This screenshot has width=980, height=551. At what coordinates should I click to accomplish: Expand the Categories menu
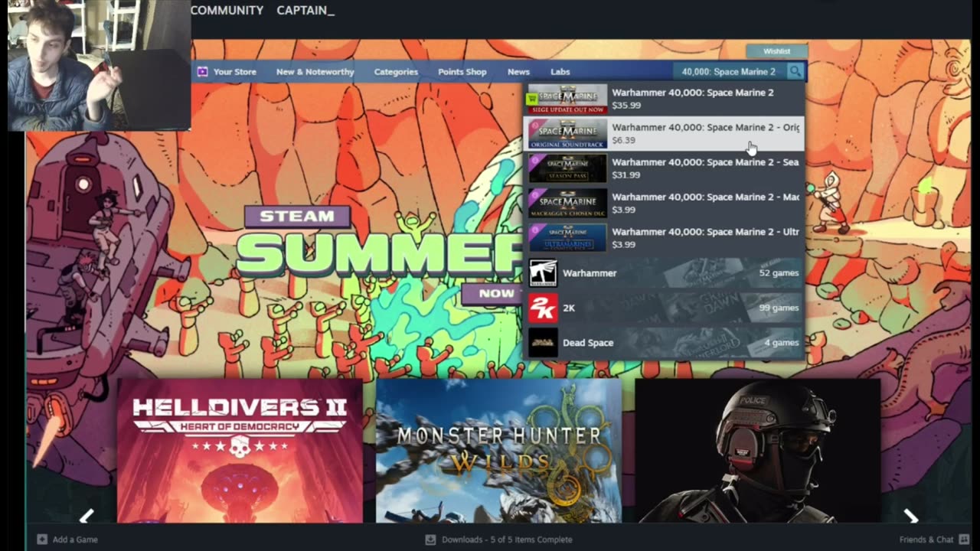(396, 72)
